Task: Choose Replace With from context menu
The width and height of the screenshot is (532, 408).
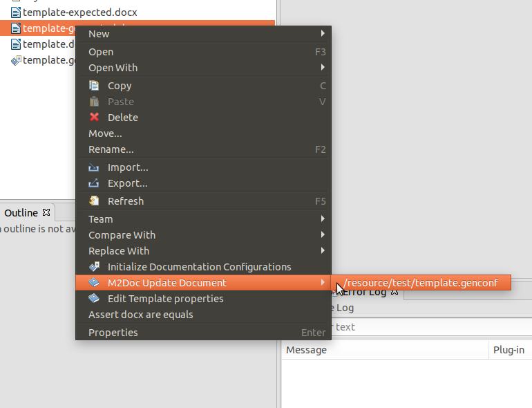Action: (x=119, y=251)
